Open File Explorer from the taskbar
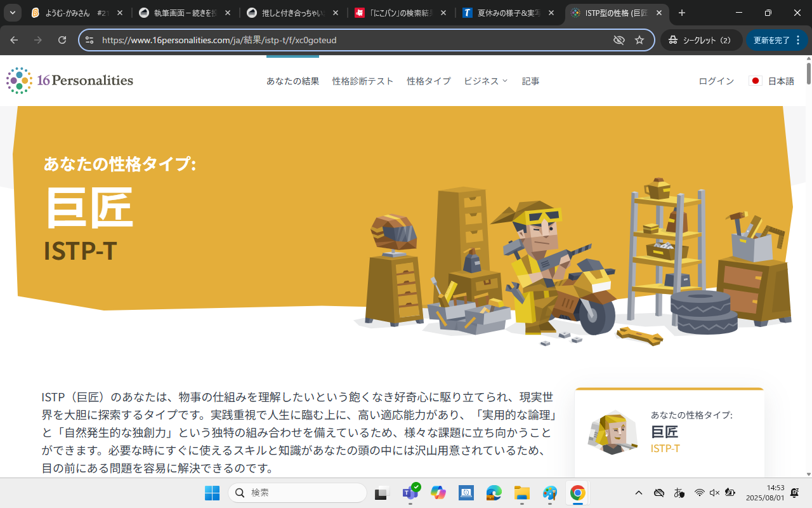 point(521,493)
